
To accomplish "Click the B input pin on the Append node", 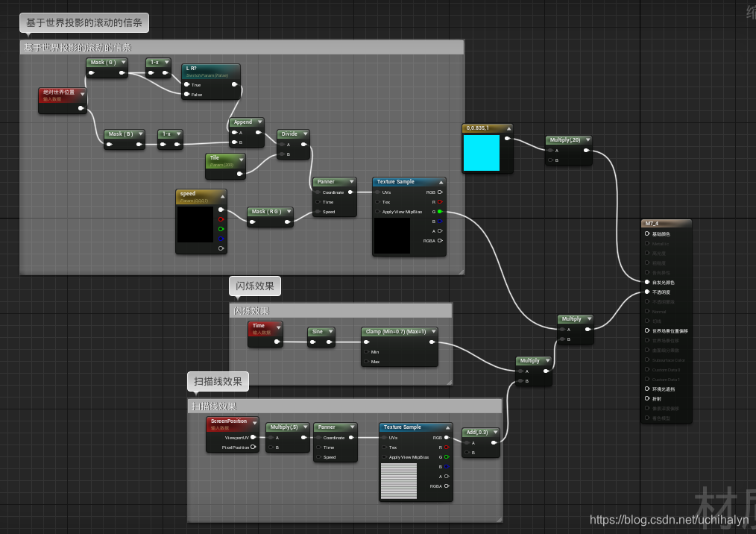I will coord(234,142).
